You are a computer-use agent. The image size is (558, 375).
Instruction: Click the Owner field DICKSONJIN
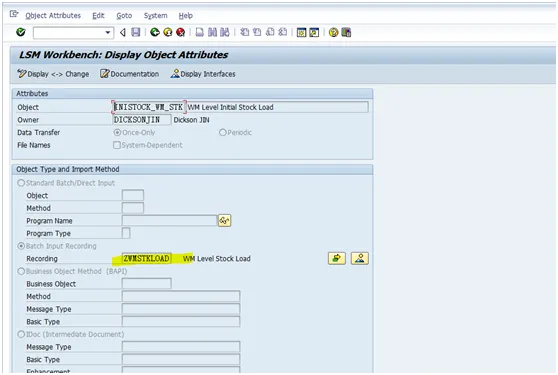142,120
